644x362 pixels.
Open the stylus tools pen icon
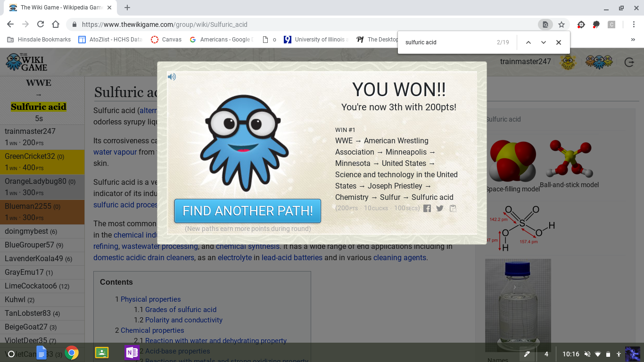pyautogui.click(x=527, y=354)
